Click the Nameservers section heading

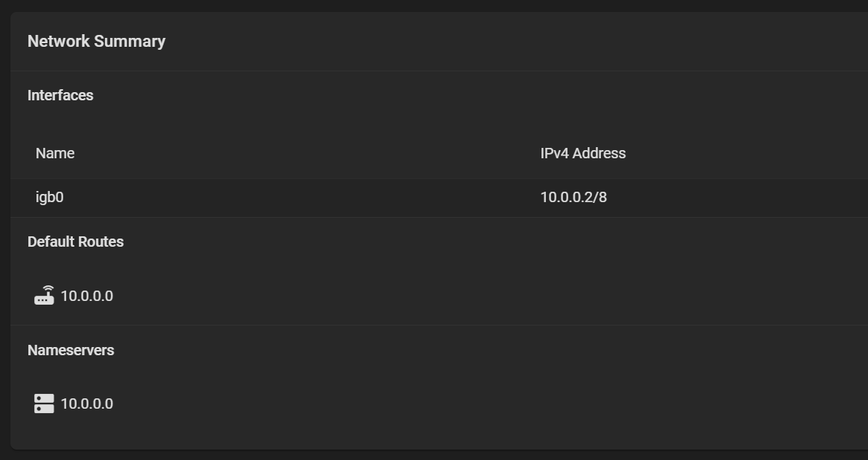point(71,350)
